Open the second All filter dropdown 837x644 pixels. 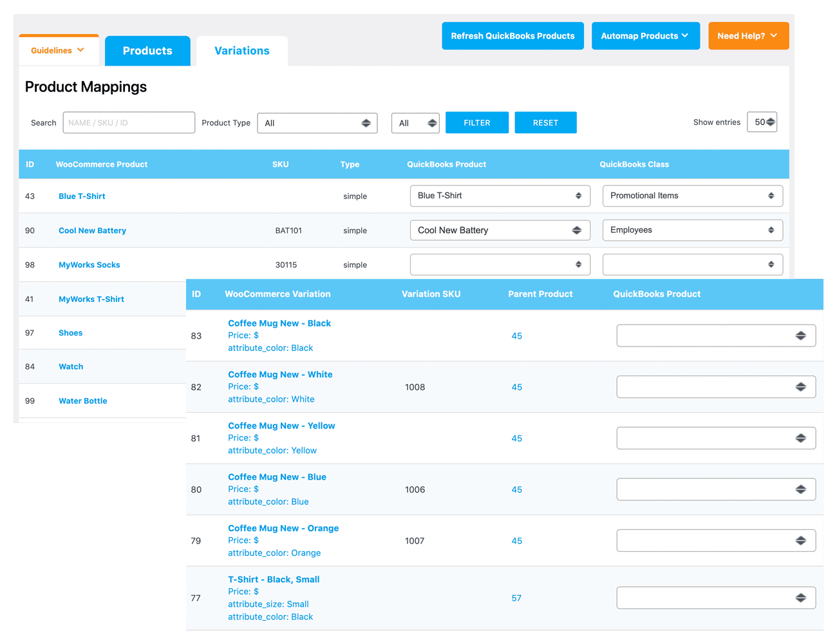tap(415, 122)
